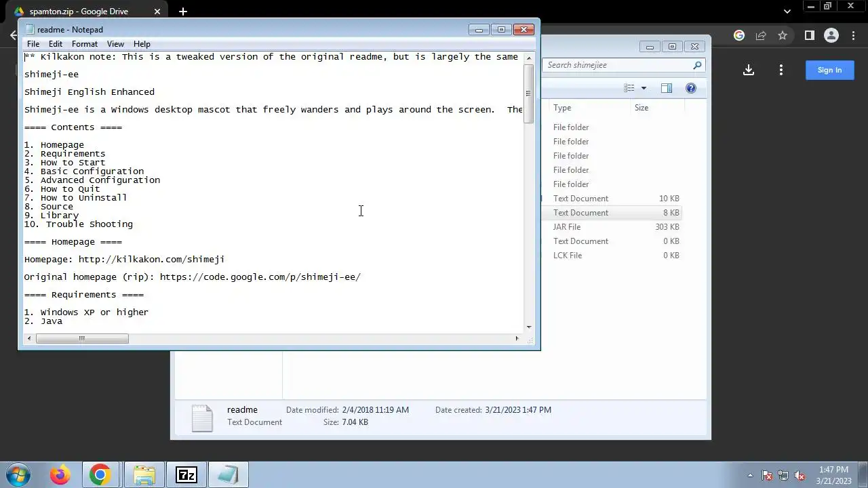
Task: Click the 'Trouble Shooting' contents line
Action: pyautogui.click(x=79, y=224)
